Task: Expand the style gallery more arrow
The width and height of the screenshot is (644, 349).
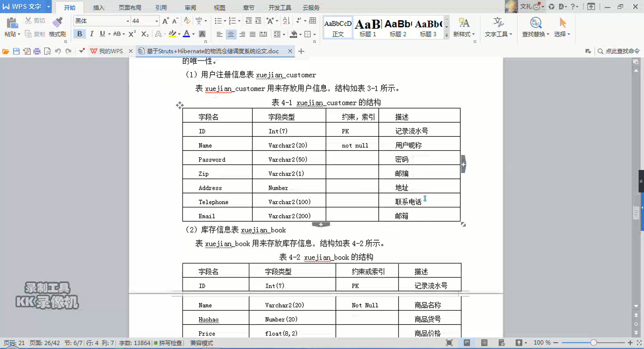Action: pos(446,35)
